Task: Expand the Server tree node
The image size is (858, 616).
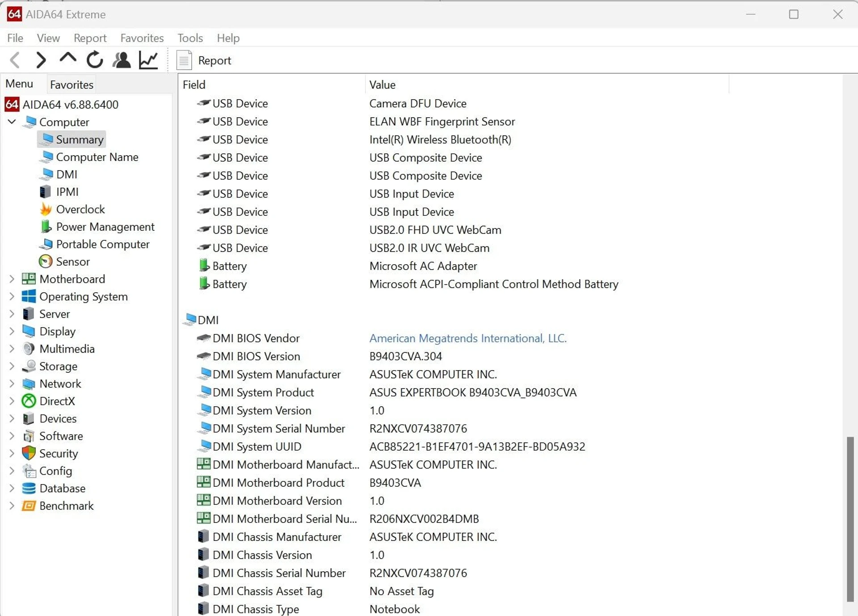Action: (12, 314)
